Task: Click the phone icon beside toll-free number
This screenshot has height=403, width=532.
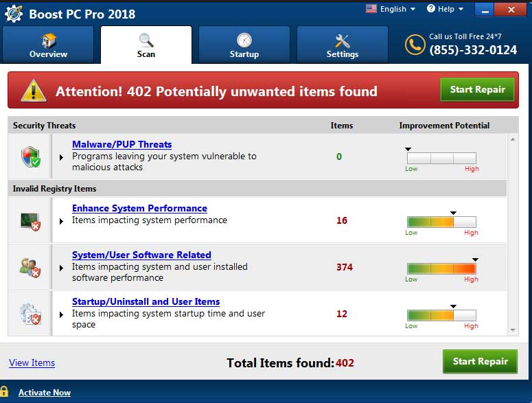Action: 415,45
